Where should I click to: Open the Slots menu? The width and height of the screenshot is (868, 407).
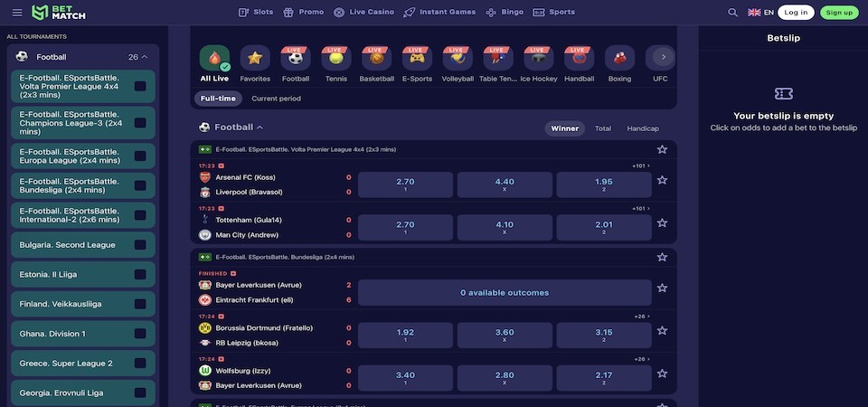(x=256, y=12)
